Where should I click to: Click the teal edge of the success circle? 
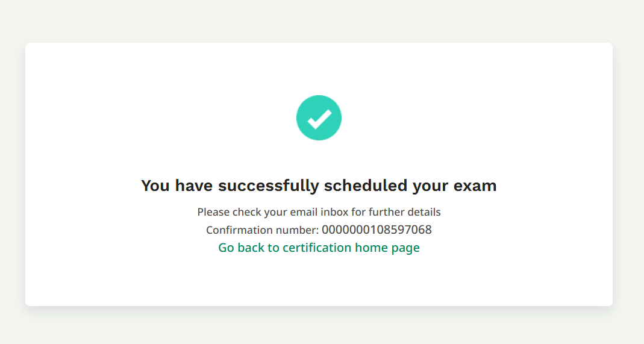point(299,117)
